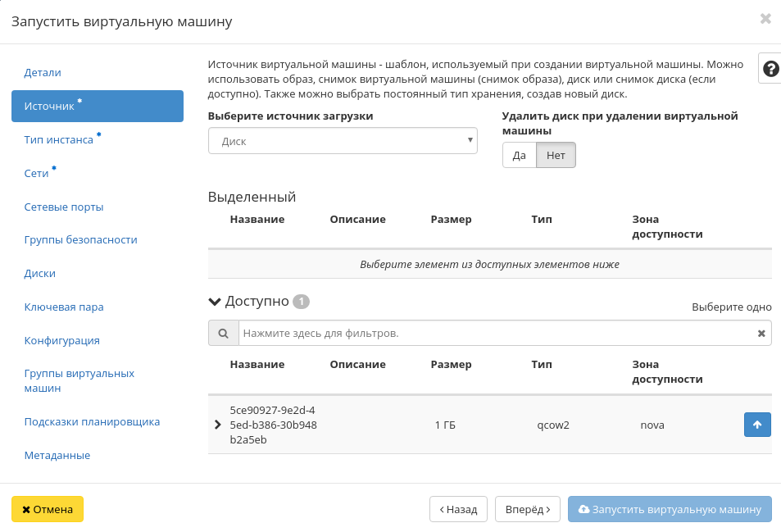Click the yellow 'Отмена' button
This screenshot has height=532, width=781.
pos(48,509)
